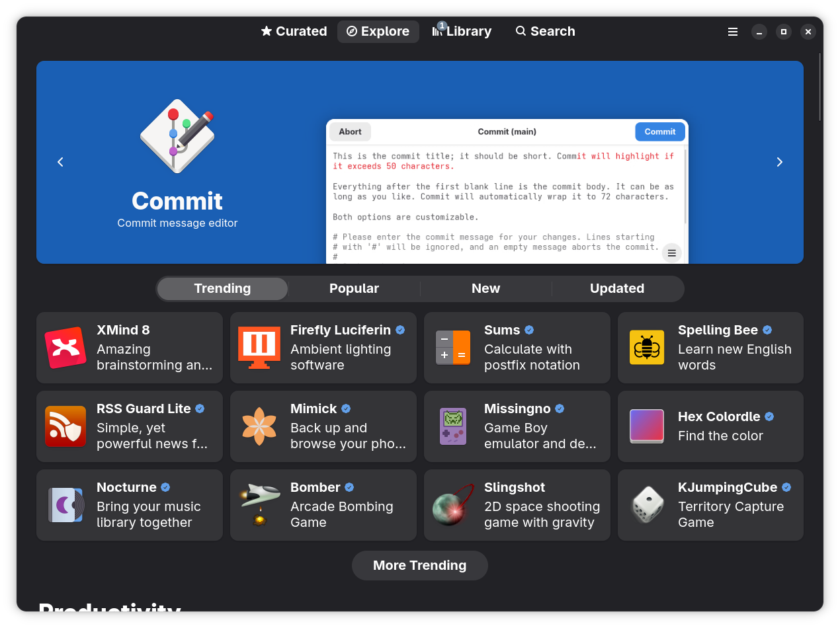The height and width of the screenshot is (628, 840).
Task: Click the page vertical scrollbar
Action: point(820,87)
